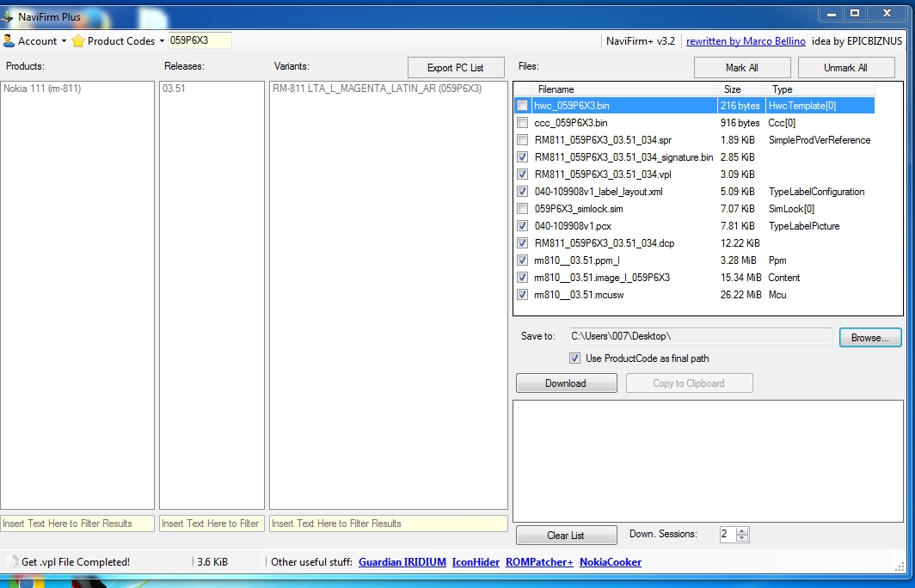Click the Download button
915x588 pixels.
tap(566, 383)
